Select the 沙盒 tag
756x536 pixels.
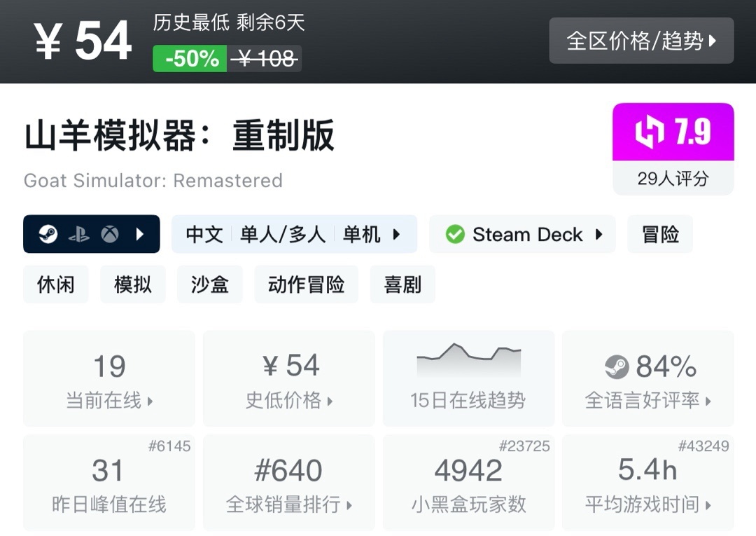point(210,284)
